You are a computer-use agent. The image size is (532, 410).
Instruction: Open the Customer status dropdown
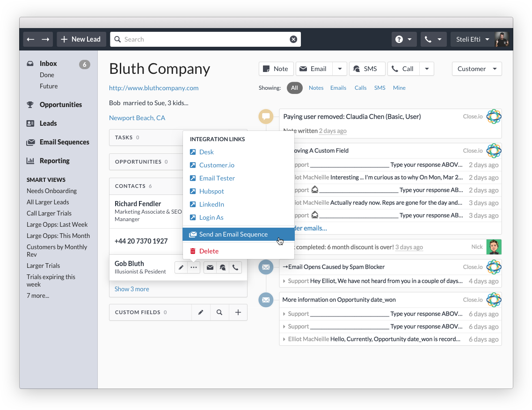(x=476, y=69)
